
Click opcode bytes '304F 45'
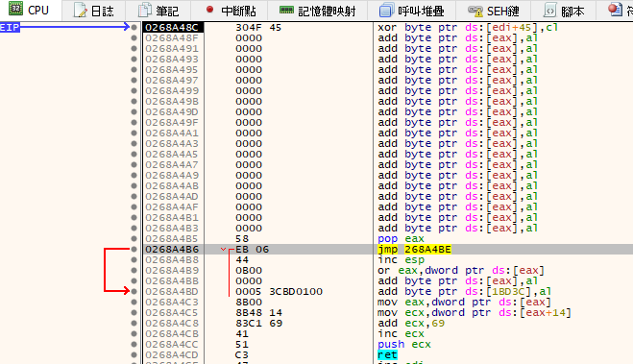pos(258,28)
